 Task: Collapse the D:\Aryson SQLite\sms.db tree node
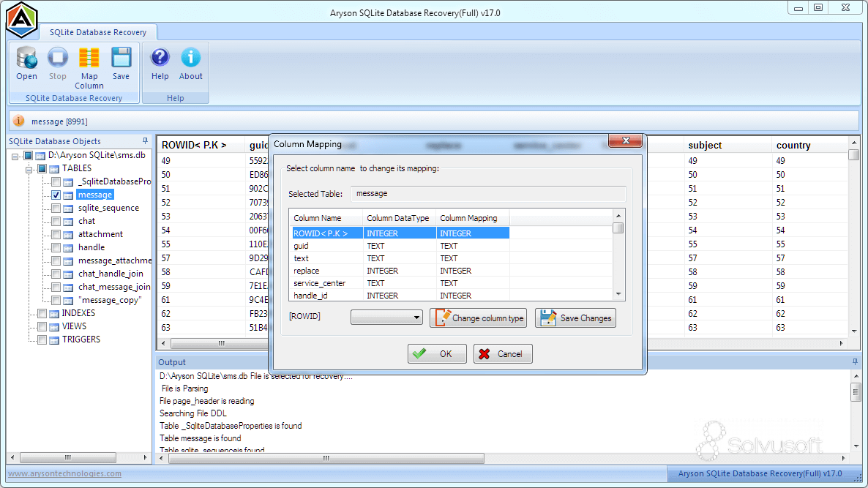pyautogui.click(x=15, y=156)
